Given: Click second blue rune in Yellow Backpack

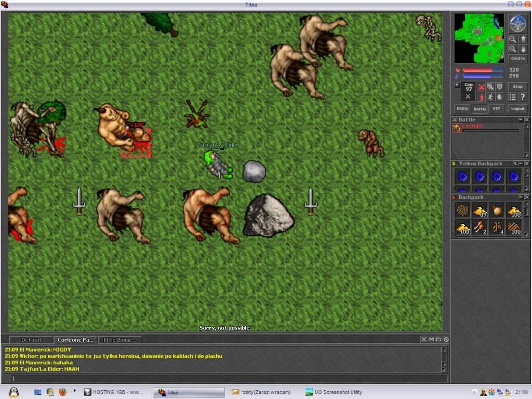Looking at the screenshot, I should coord(480,177).
